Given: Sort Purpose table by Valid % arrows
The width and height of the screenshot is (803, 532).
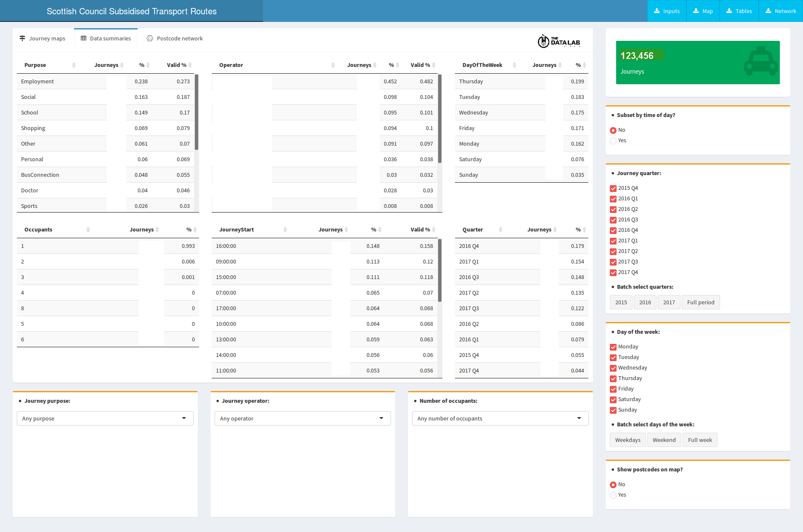Looking at the screenshot, I should coord(190,65).
